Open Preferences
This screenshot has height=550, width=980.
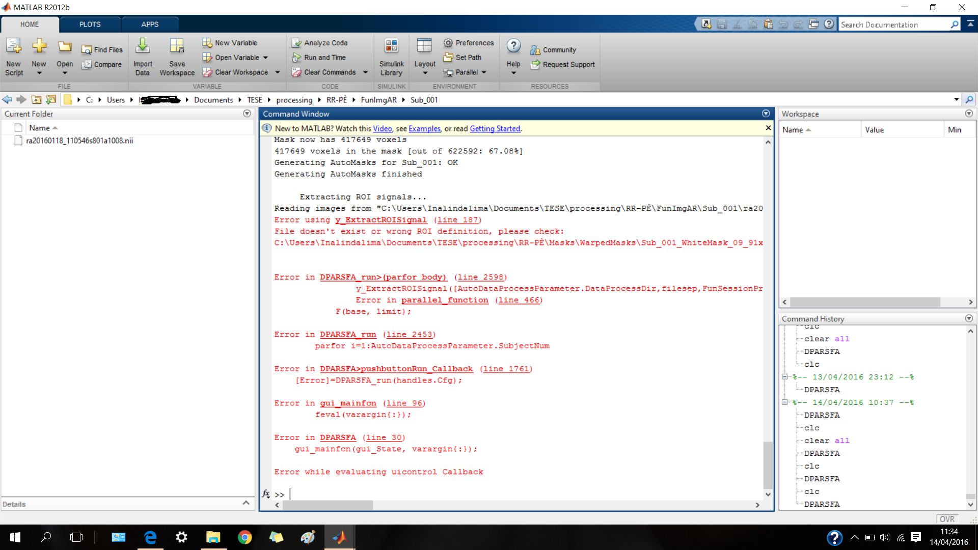(469, 43)
